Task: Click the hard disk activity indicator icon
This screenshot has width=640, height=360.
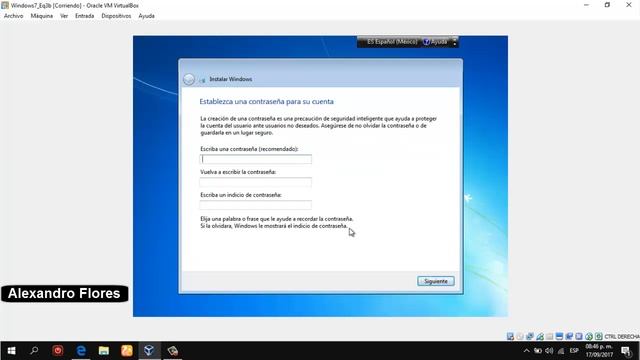Action: click(510, 336)
